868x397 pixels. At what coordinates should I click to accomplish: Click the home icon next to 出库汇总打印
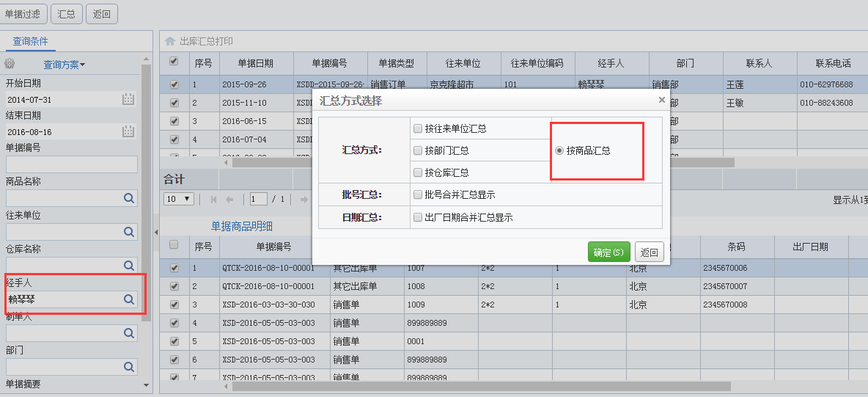click(170, 42)
